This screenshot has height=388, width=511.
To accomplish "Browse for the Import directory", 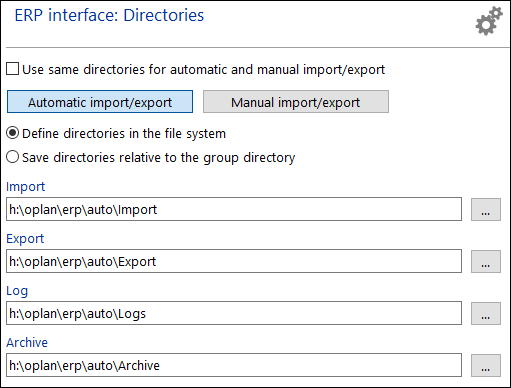I will tap(486, 210).
